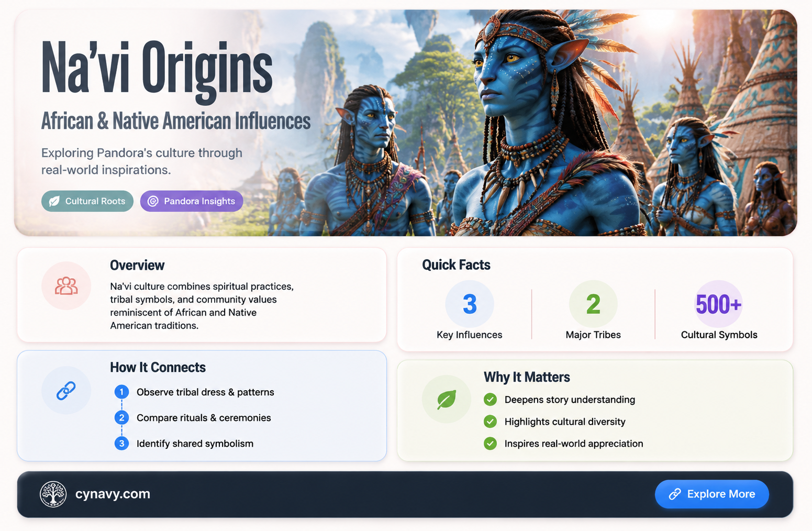Click the 3 Key Influences circle

pyautogui.click(x=470, y=304)
